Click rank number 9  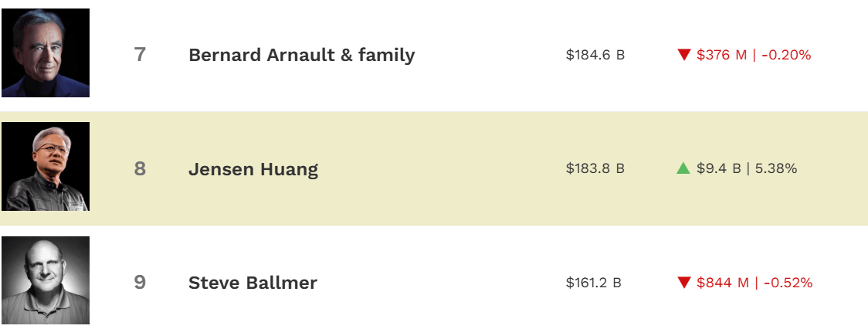(140, 283)
